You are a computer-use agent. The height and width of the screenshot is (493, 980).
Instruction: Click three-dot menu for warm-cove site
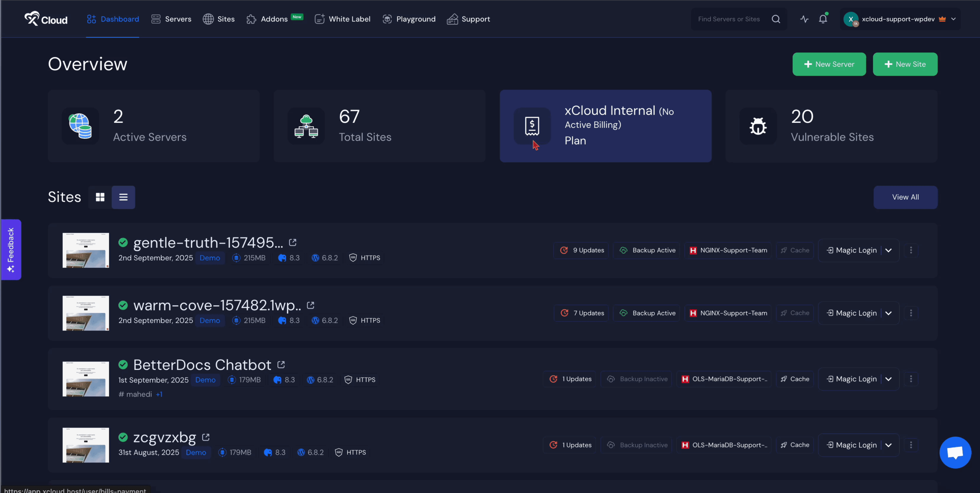coord(911,313)
